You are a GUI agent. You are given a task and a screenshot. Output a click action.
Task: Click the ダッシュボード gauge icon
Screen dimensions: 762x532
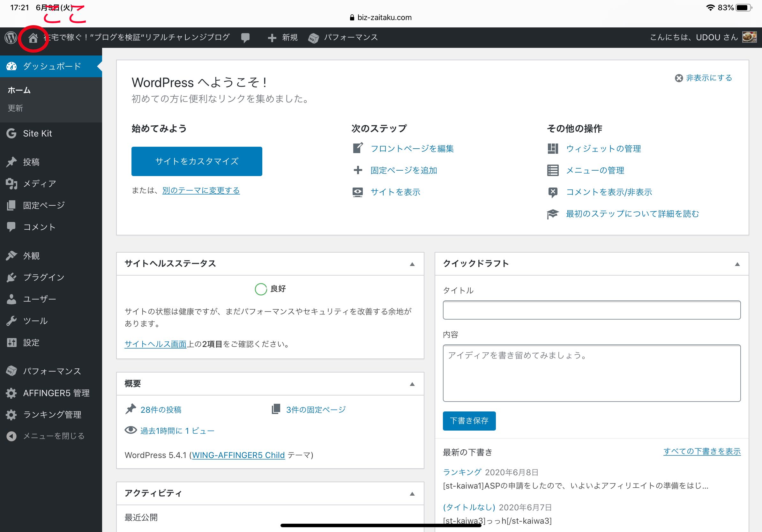click(x=11, y=66)
